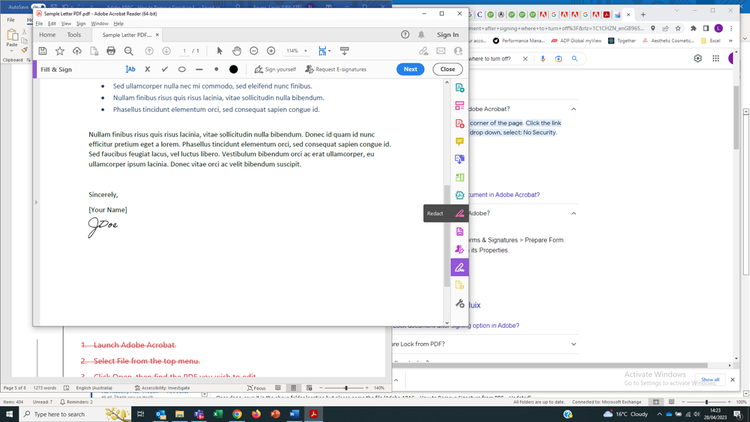Viewport: 750px width, 422px height.
Task: Open the find text magnifier icon
Action: point(129,51)
